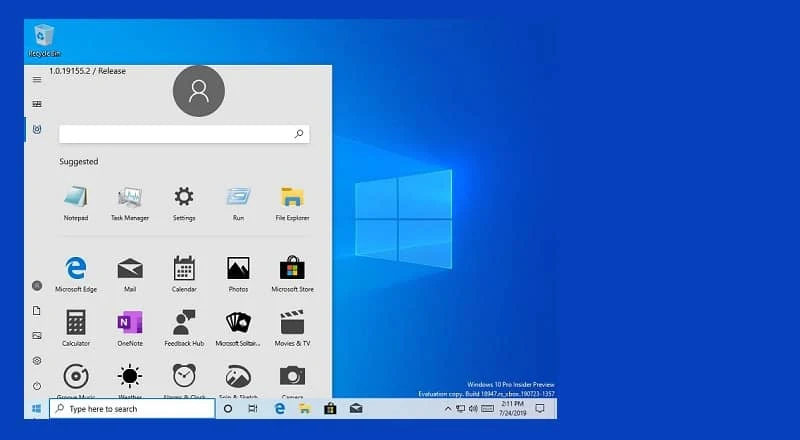Click the Power button in Start sidebar

(37, 385)
